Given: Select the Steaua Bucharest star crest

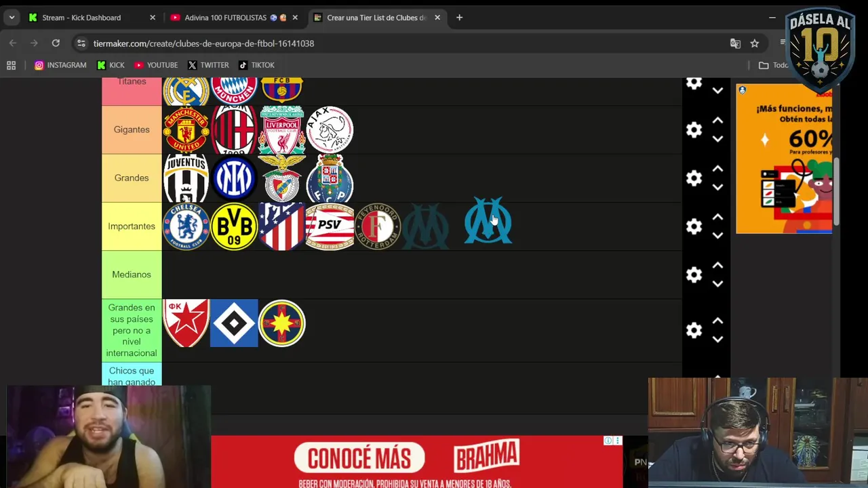Looking at the screenshot, I should coord(282,323).
